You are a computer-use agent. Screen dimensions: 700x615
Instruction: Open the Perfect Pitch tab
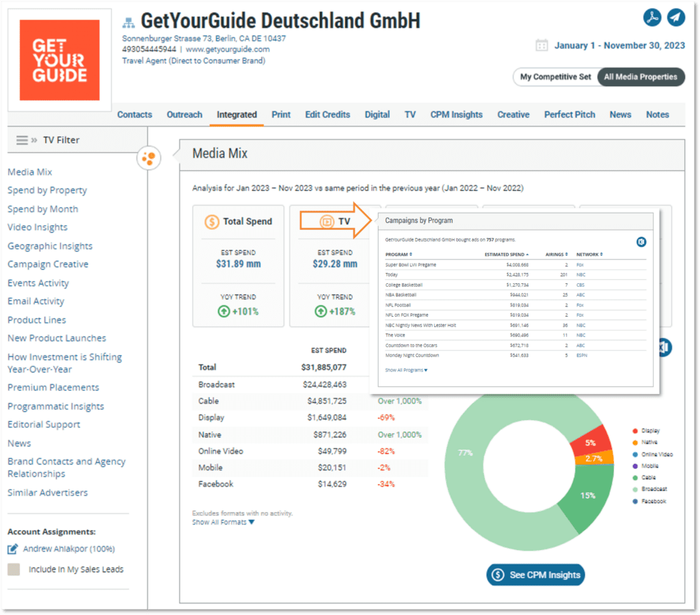click(569, 115)
